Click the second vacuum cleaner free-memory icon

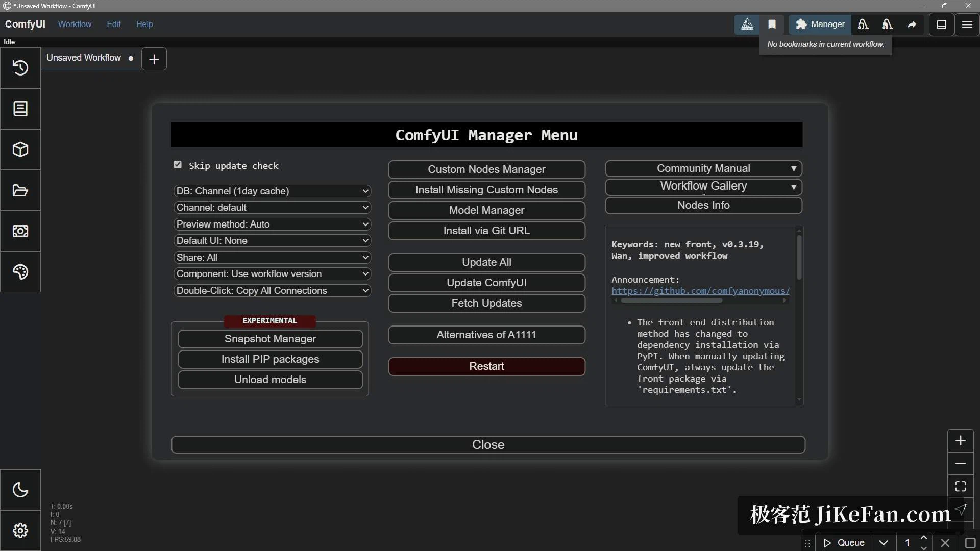click(887, 24)
